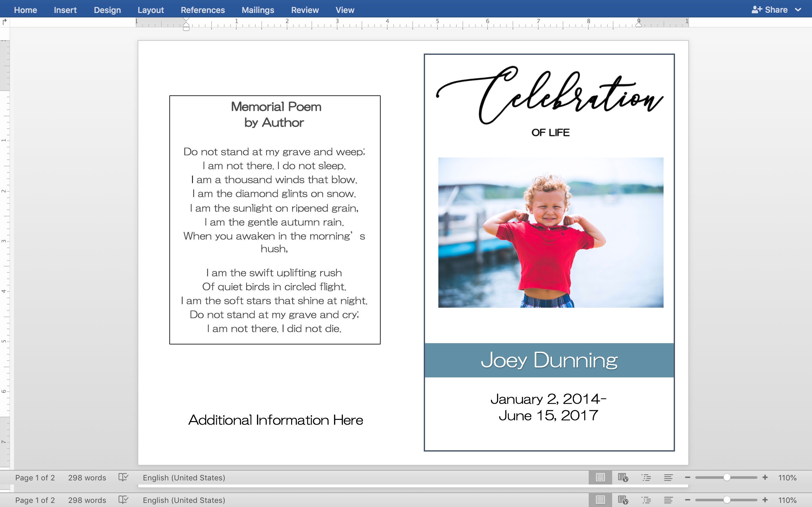Click English (United States) language indicator

[184, 478]
